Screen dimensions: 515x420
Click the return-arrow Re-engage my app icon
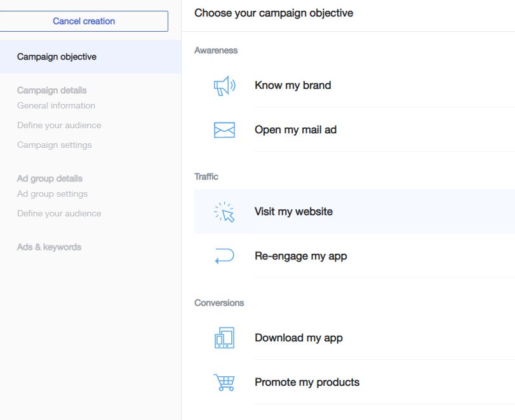click(x=224, y=256)
